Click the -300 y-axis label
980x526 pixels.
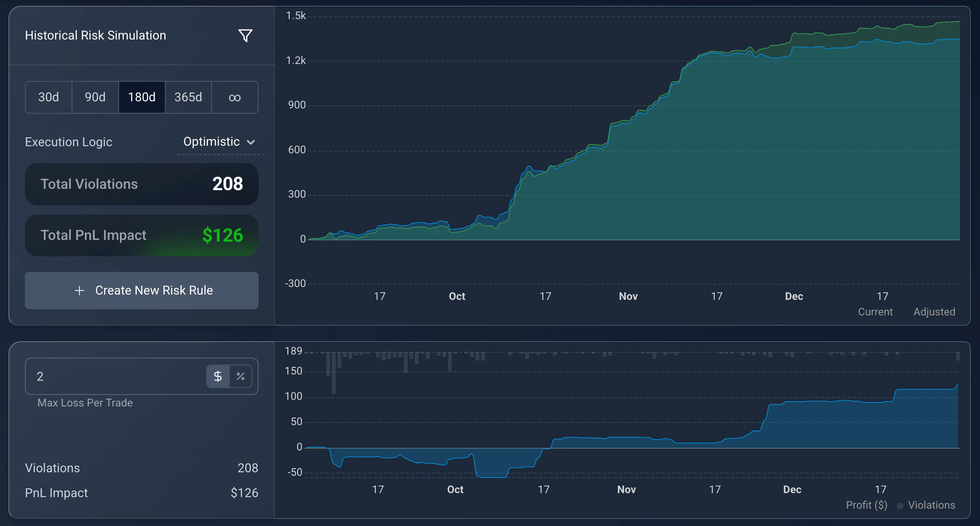coord(295,283)
